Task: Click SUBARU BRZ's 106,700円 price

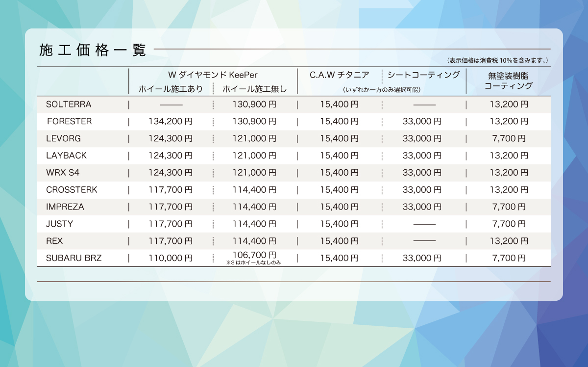Action: point(254,255)
